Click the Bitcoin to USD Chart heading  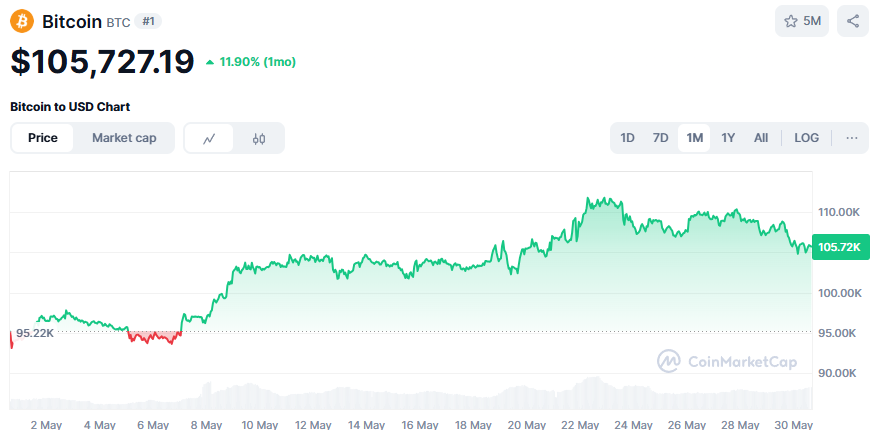click(x=70, y=106)
